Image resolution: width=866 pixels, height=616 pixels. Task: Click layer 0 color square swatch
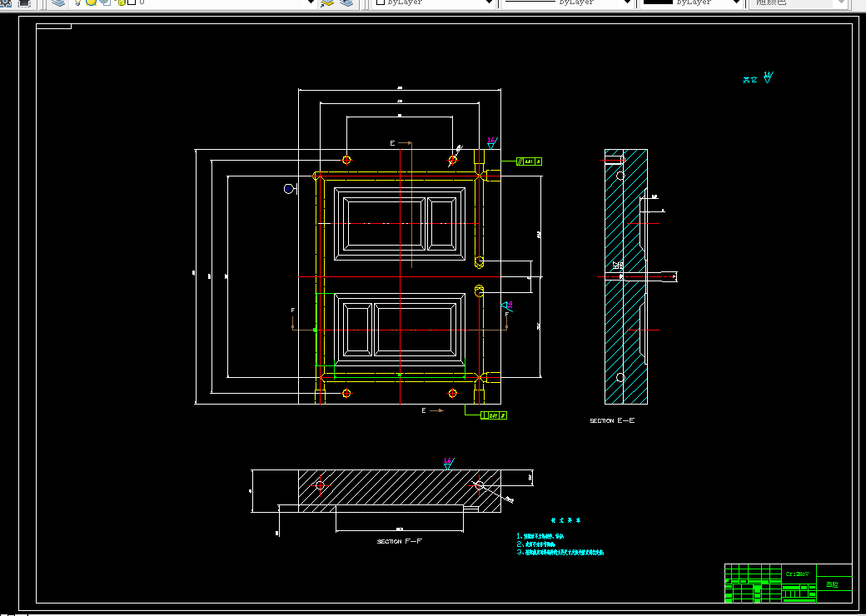(x=132, y=2)
